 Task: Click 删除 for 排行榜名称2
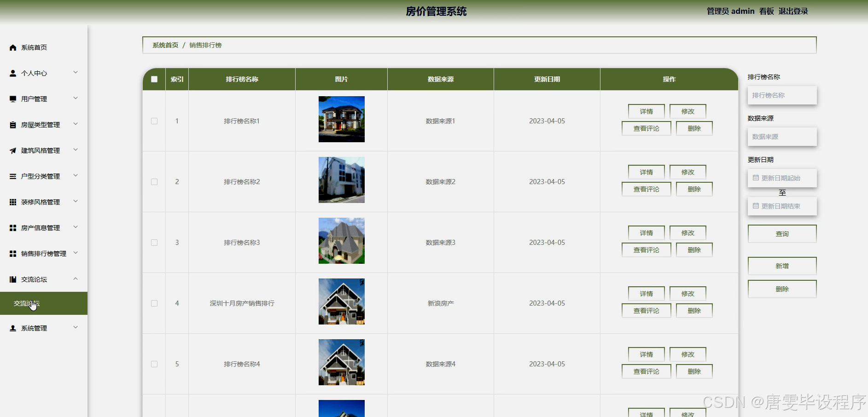point(694,189)
